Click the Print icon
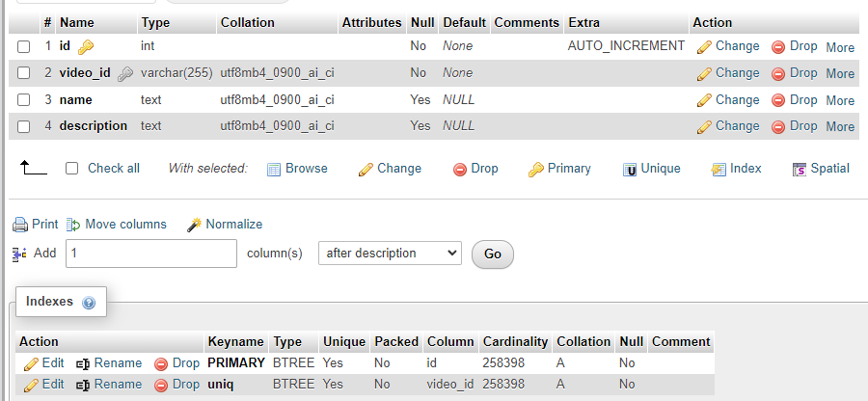This screenshot has width=868, height=401. (20, 225)
